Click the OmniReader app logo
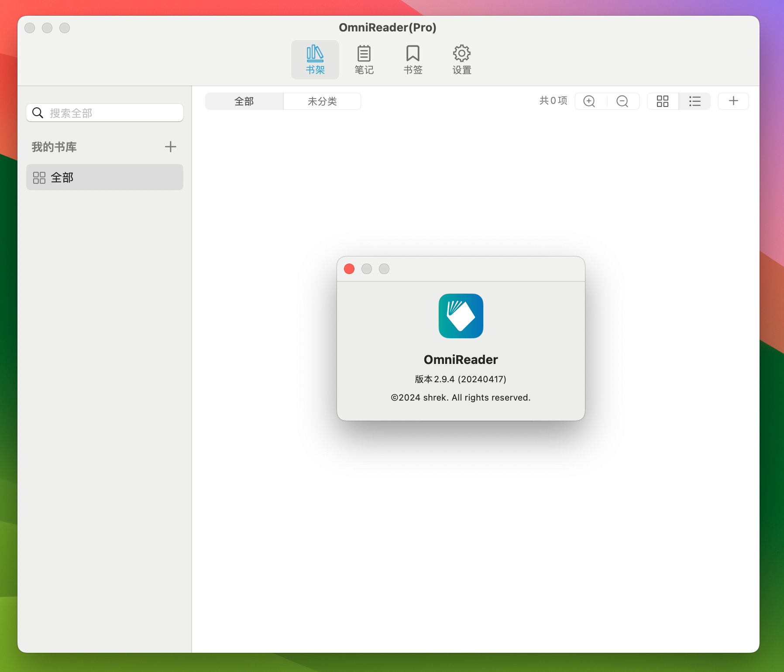Screen dimensions: 784x672 coord(461,316)
